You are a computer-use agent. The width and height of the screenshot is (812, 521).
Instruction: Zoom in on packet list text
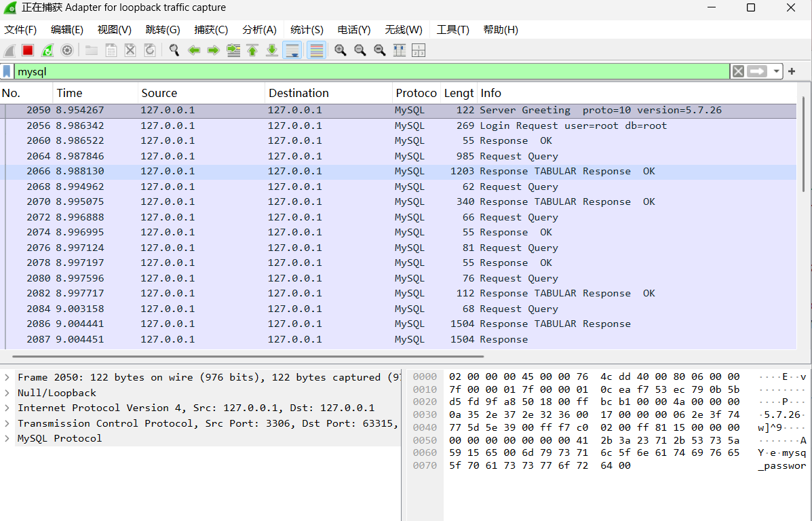click(x=341, y=50)
